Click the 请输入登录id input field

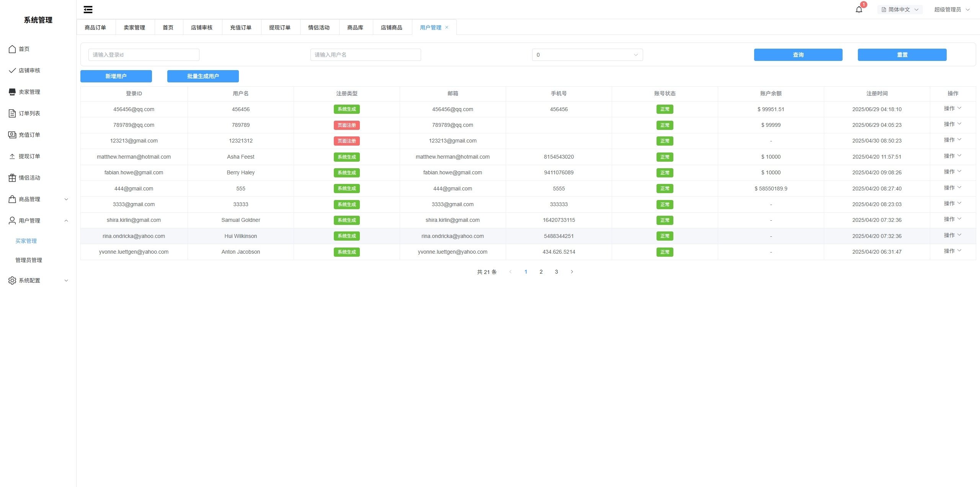point(144,55)
